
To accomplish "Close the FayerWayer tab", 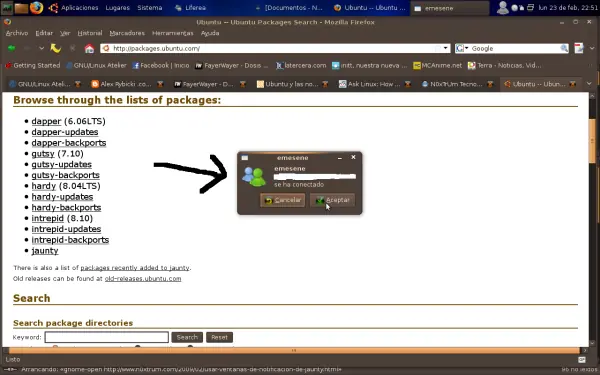I will tap(243, 84).
